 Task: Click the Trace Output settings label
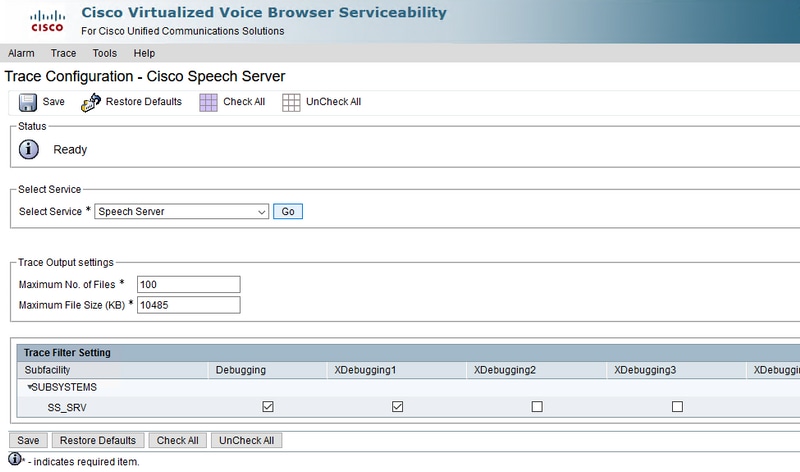tap(66, 262)
